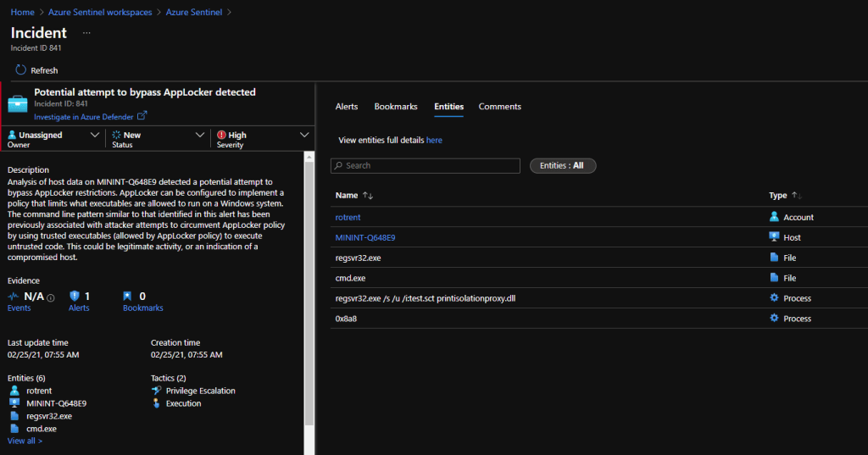Sort entities by Name column arrows
Image resolution: width=868 pixels, height=455 pixels.
click(x=368, y=196)
